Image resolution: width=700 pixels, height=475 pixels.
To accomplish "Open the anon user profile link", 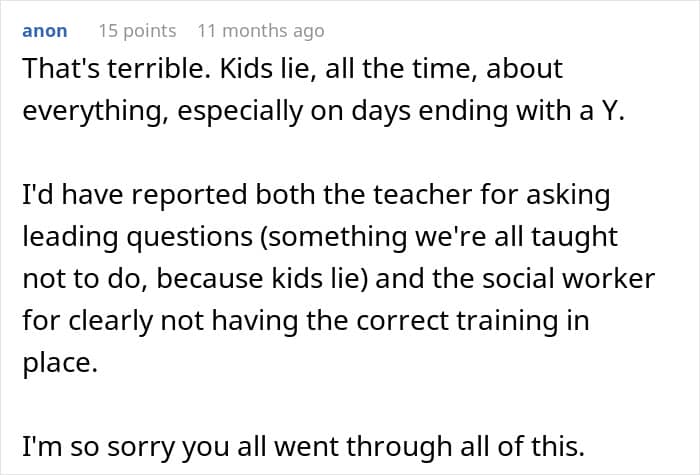I will 44,31.
